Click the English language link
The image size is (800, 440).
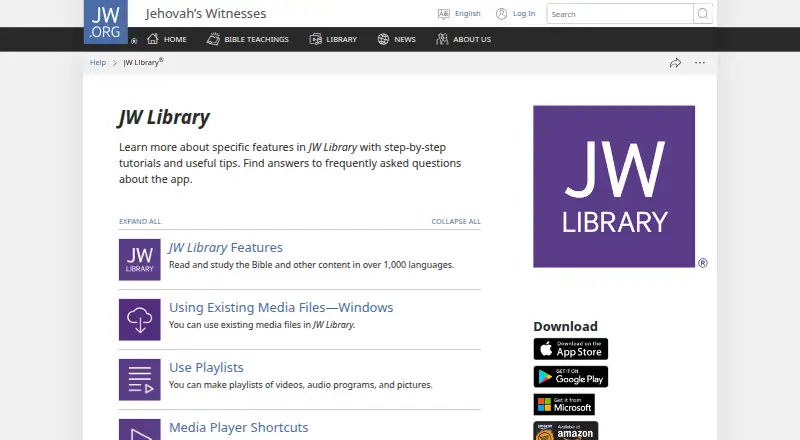pos(468,14)
